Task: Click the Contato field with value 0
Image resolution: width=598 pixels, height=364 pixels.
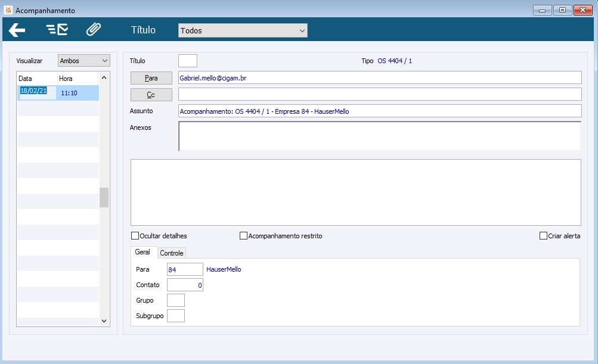Action: tap(185, 285)
